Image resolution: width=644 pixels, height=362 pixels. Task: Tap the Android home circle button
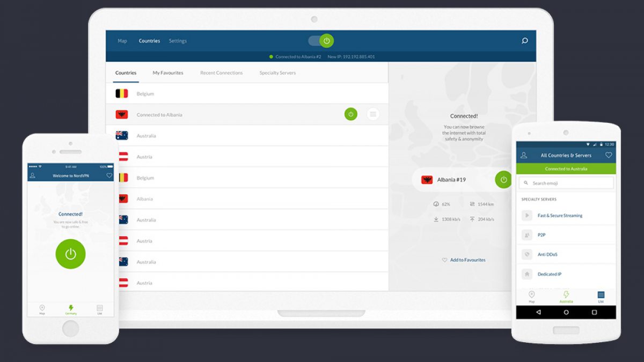(566, 312)
